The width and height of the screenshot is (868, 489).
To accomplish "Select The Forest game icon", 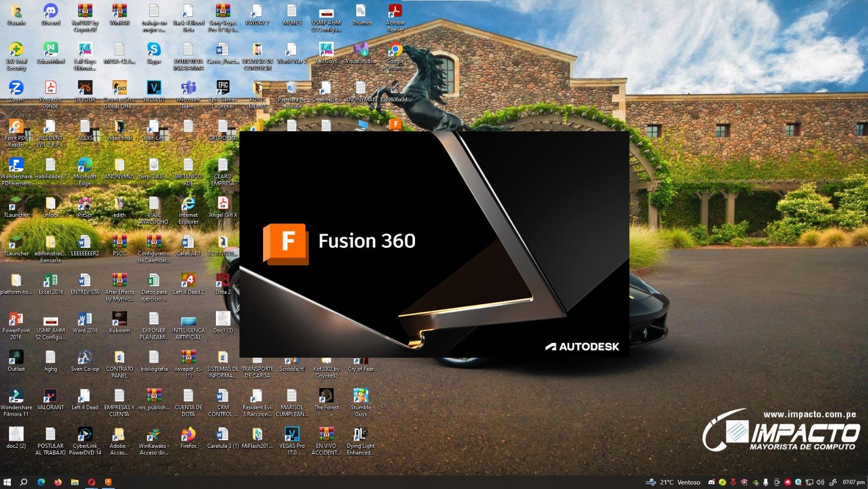I will 327,400.
